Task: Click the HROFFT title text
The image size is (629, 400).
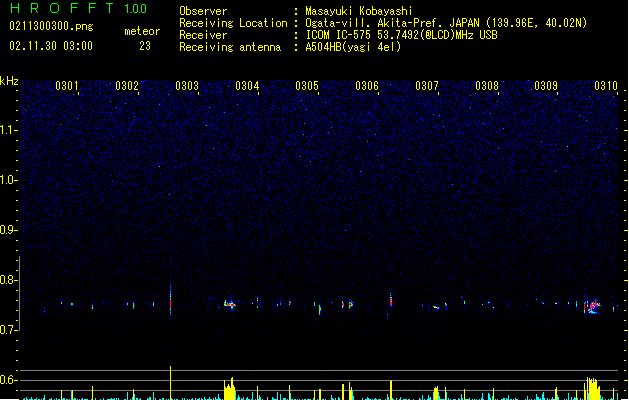Action: pos(62,8)
